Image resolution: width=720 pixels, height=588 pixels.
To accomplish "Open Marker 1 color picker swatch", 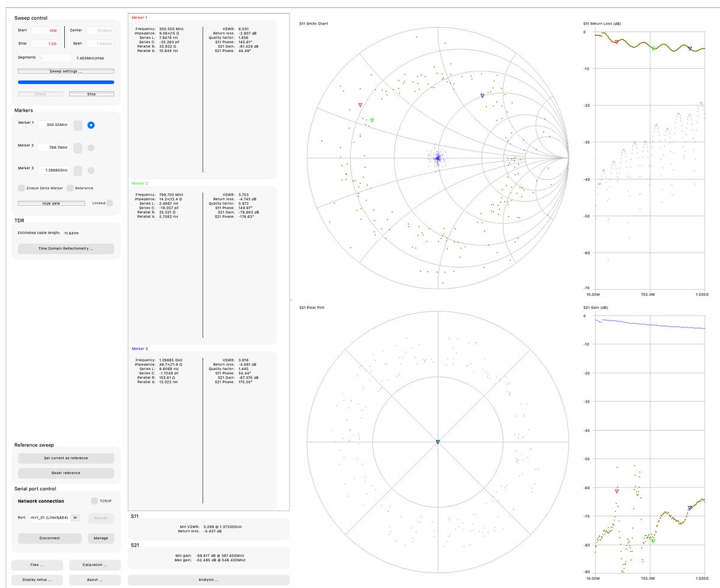I will [x=78, y=125].
